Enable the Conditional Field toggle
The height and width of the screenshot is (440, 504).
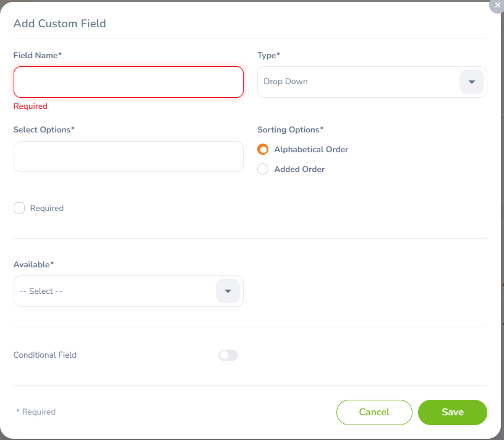tap(228, 355)
